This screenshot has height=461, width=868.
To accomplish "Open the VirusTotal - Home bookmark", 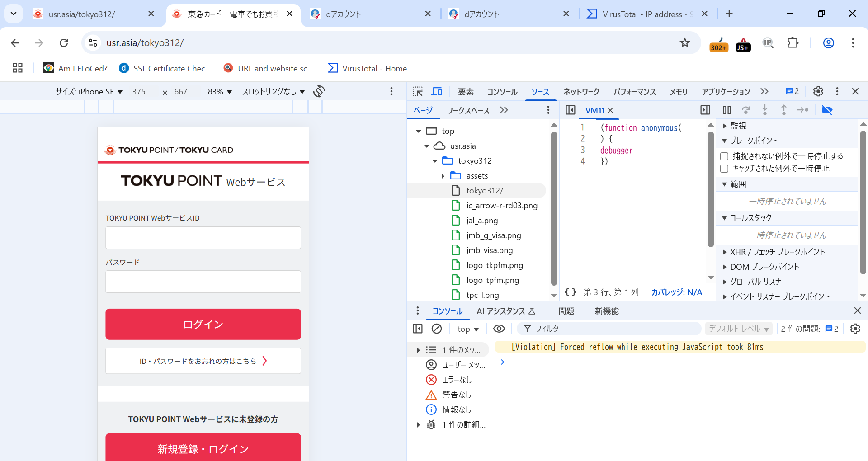I will point(367,68).
